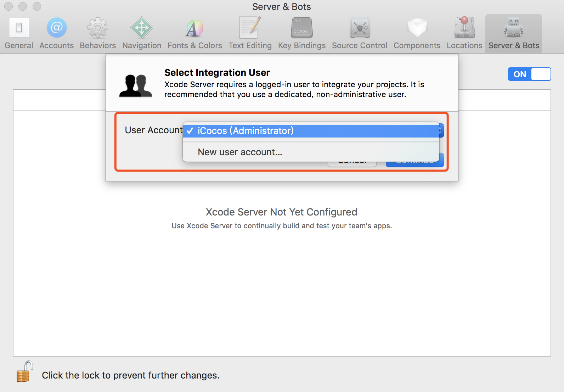Open the Fonts & Colors icon
Viewport: 564px width, 392px height.
click(194, 28)
